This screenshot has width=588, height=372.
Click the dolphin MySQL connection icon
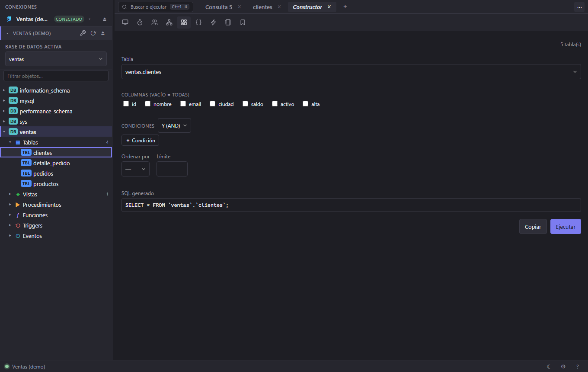click(9, 19)
